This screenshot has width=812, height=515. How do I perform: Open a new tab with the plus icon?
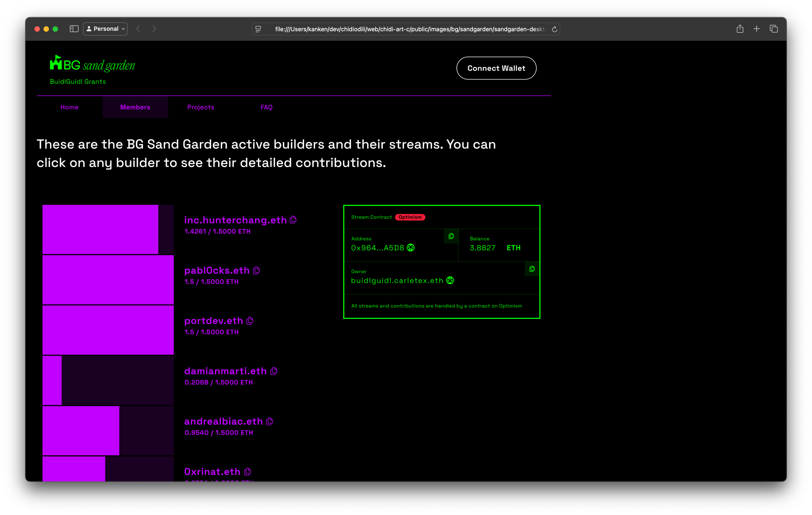(x=756, y=29)
